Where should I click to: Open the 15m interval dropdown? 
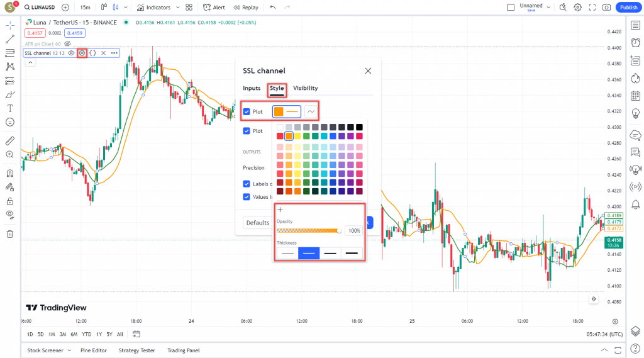coord(85,8)
